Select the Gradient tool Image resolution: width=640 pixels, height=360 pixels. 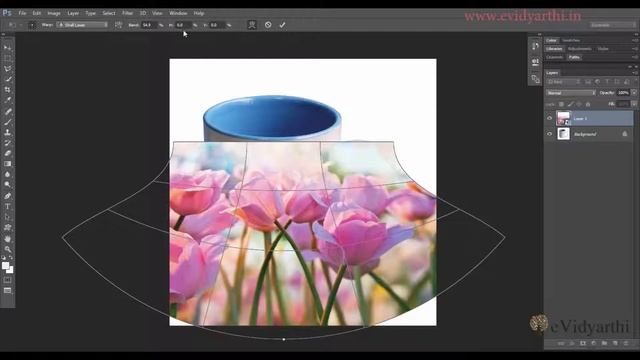point(7,164)
